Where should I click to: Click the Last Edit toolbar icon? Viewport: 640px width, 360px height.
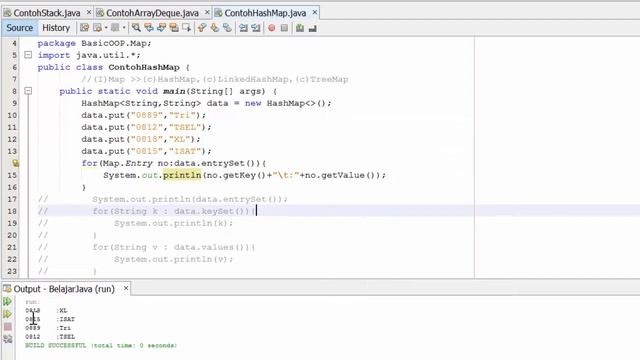tap(84, 28)
